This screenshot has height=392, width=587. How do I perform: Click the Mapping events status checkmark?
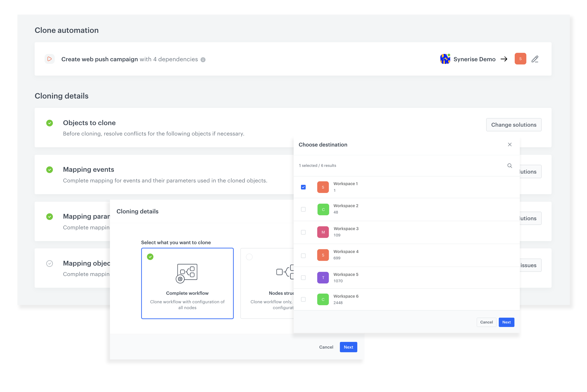pyautogui.click(x=50, y=170)
